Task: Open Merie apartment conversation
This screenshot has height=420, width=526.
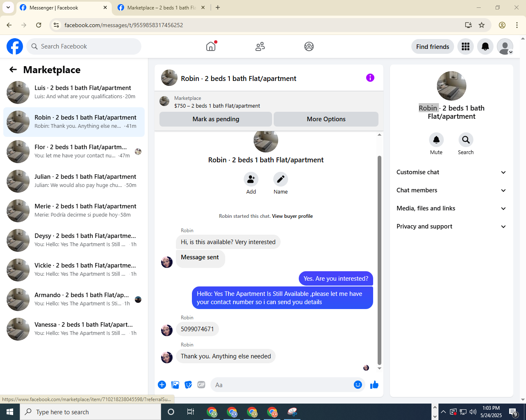Action: pyautogui.click(x=74, y=211)
